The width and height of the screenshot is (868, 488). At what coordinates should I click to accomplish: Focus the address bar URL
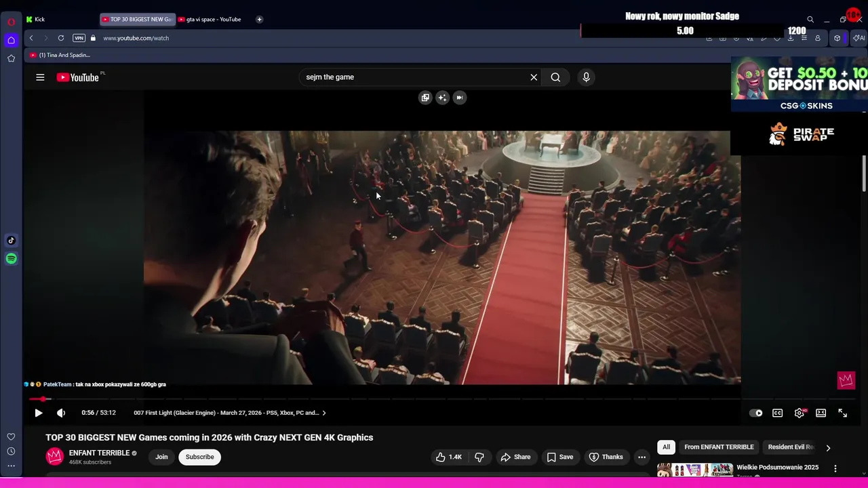coord(136,38)
